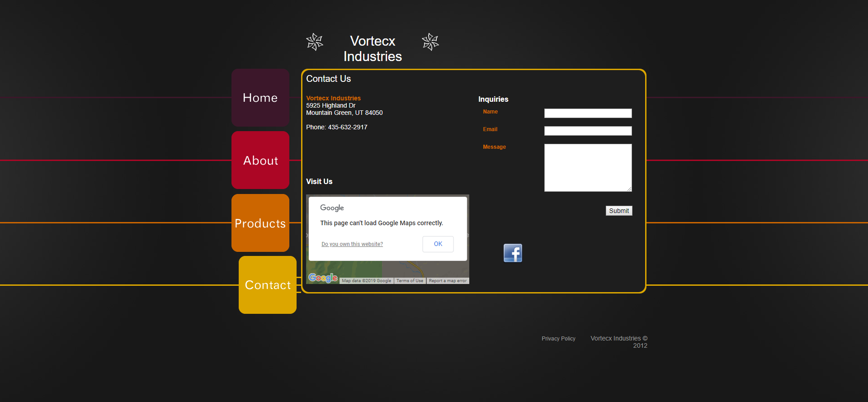The image size is (868, 402).
Task: Dismiss the Google Maps error with OK
Action: (438, 244)
